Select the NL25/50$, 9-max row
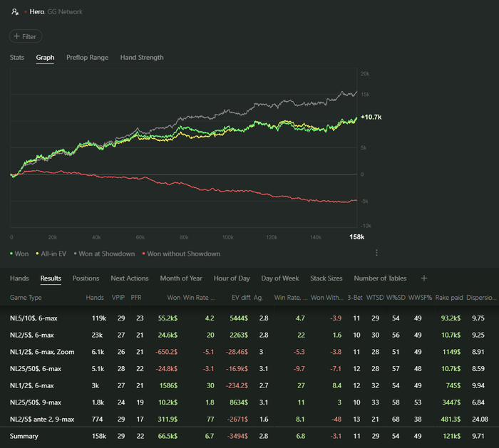Screen dimensions: 499x448 [249, 402]
